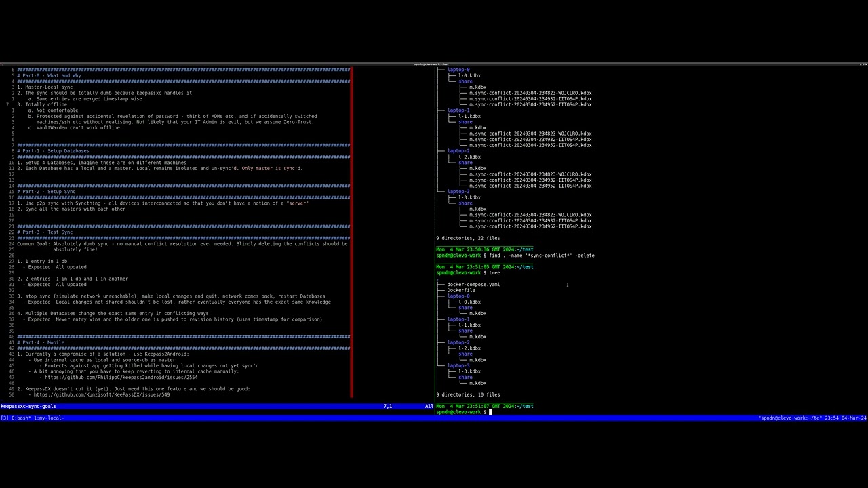
Task: Click laptop-2 directory in the 10-files tree
Action: pyautogui.click(x=458, y=343)
